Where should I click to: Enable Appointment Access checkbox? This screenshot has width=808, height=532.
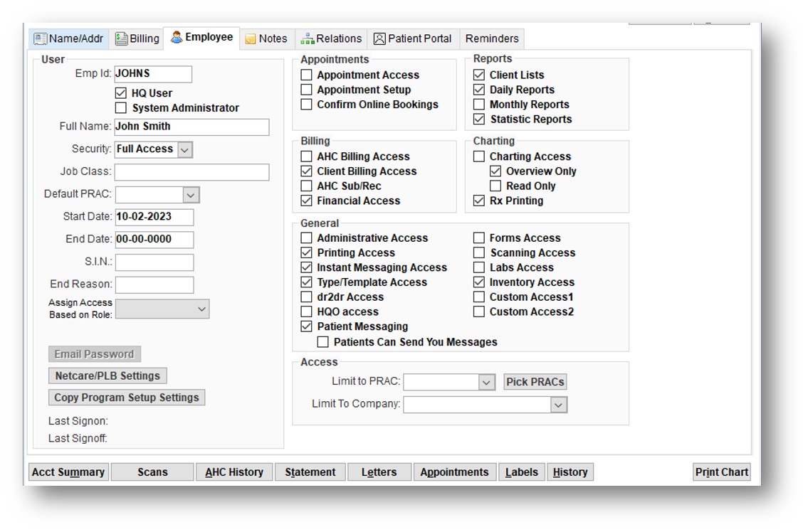307,75
